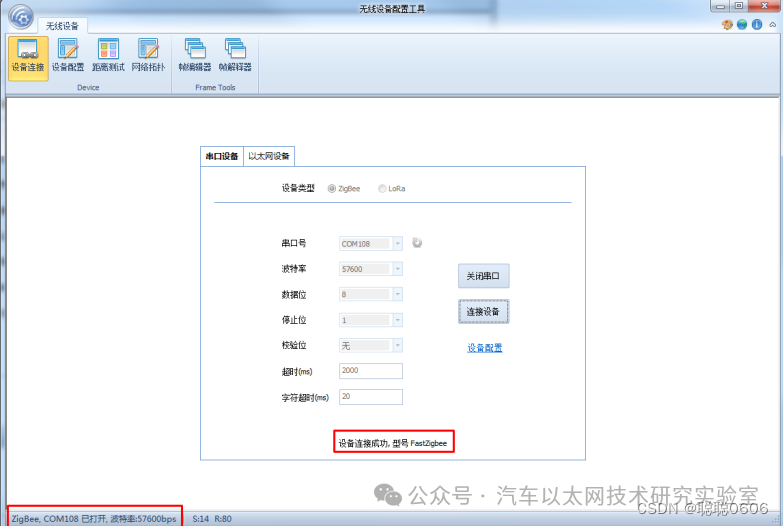
Task: Click the 'Frame Tools' ribbon group label
Action: [215, 87]
